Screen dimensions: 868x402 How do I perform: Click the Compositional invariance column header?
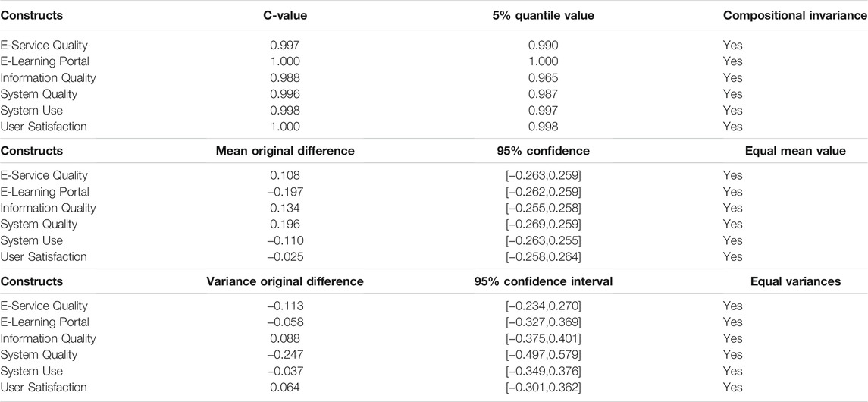tap(795, 15)
